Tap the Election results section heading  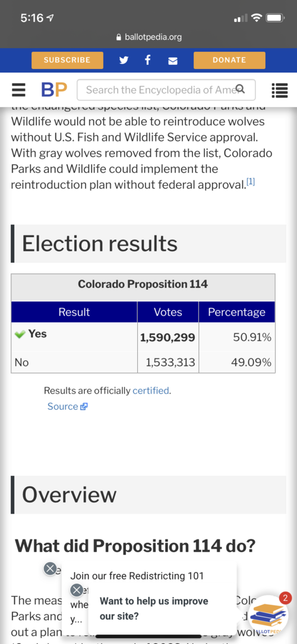(x=100, y=244)
